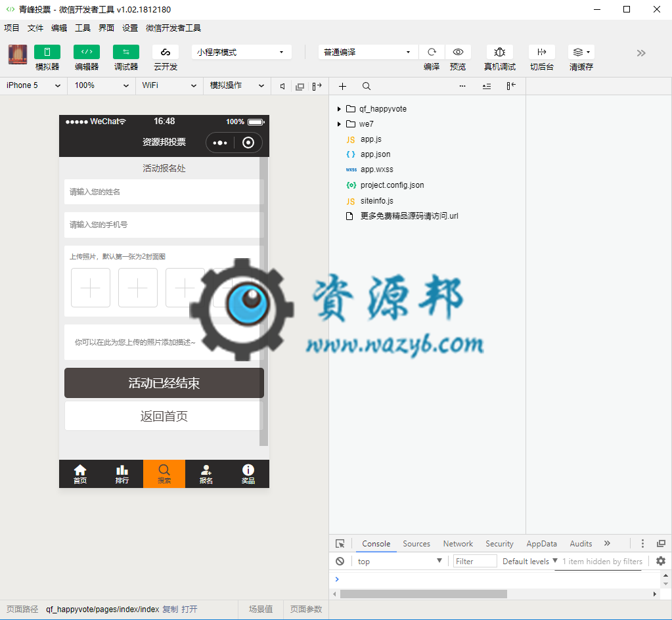
Task: Click the 预览 preview eye icon
Action: pos(458,52)
